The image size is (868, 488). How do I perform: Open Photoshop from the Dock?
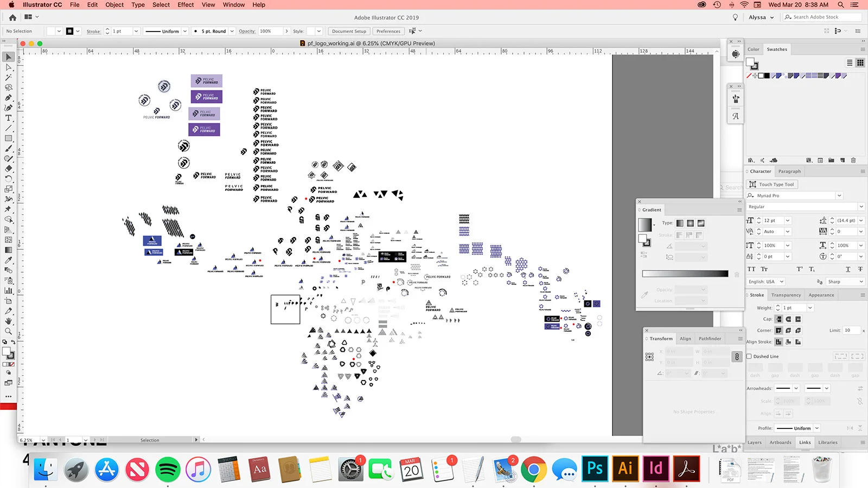point(595,468)
